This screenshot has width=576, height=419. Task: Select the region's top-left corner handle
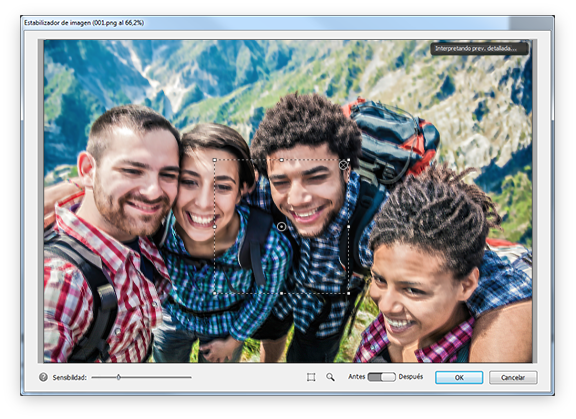[215, 160]
